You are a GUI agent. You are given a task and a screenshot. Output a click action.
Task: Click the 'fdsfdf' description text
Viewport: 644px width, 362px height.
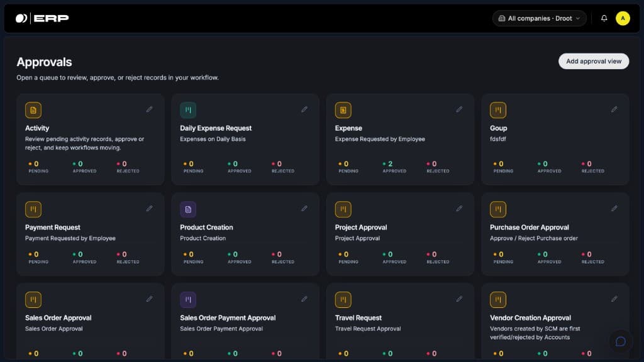tap(498, 139)
